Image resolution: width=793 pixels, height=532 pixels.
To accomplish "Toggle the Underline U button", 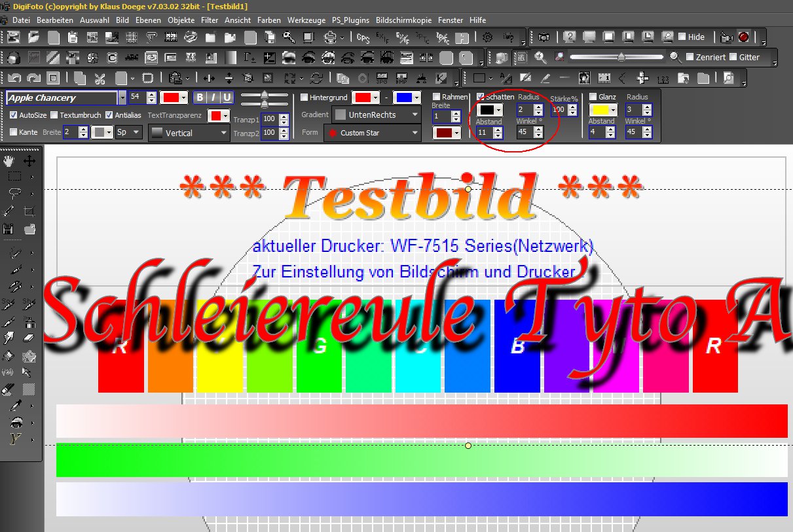I will tap(227, 98).
